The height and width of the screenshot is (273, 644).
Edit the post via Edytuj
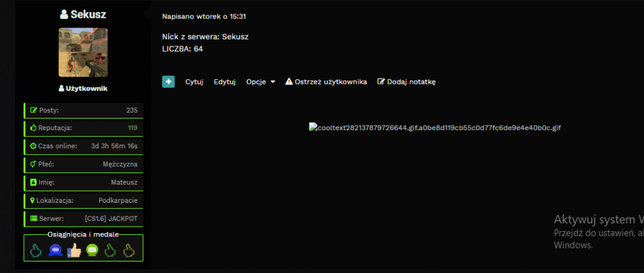[x=225, y=82]
